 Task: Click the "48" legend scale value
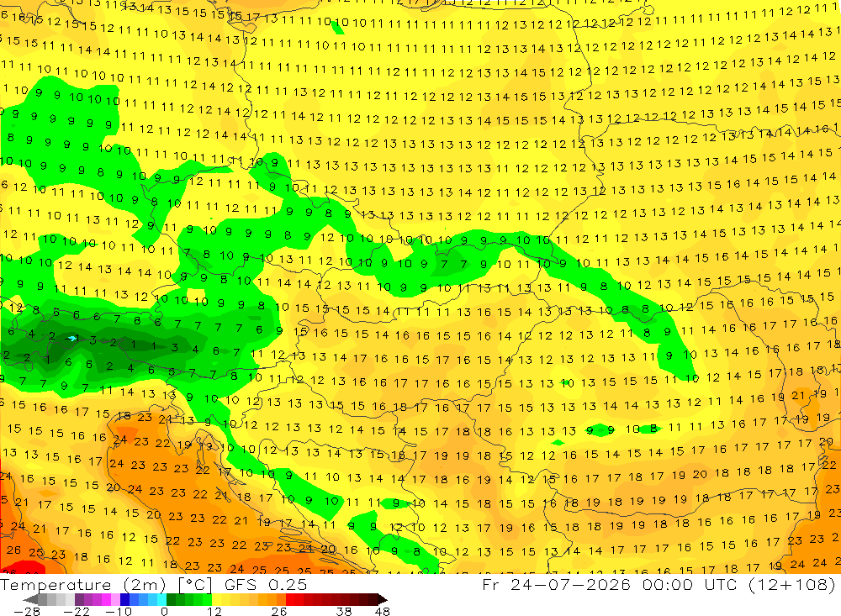[x=383, y=612]
